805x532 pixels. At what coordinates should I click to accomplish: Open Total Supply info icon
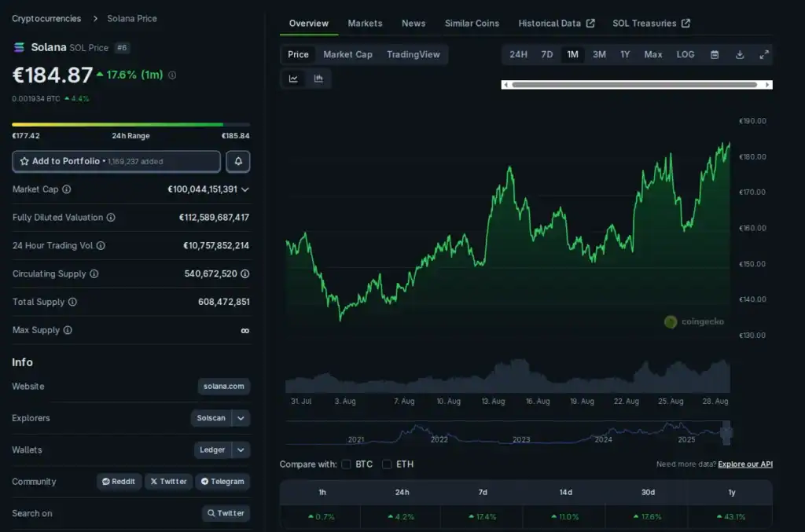(72, 303)
